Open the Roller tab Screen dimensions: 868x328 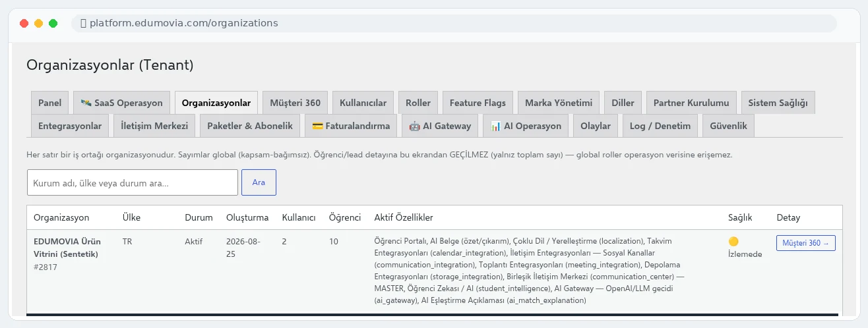coord(418,103)
